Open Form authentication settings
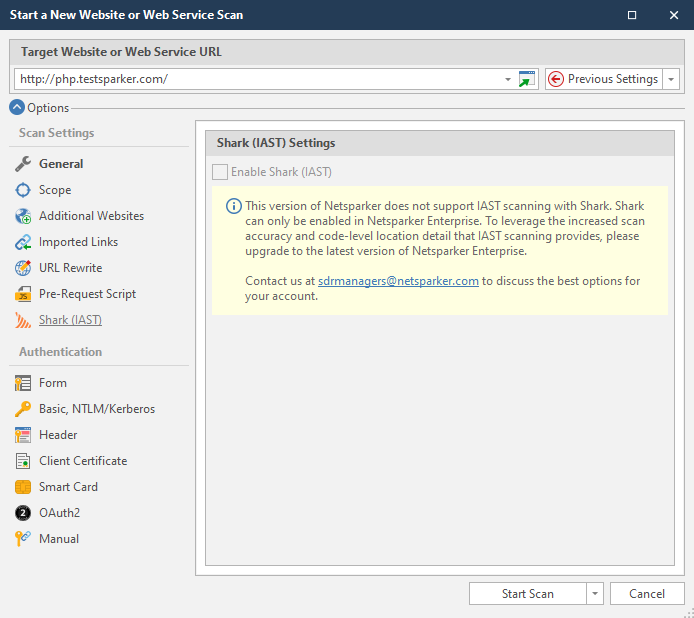Image resolution: width=694 pixels, height=618 pixels. click(53, 383)
